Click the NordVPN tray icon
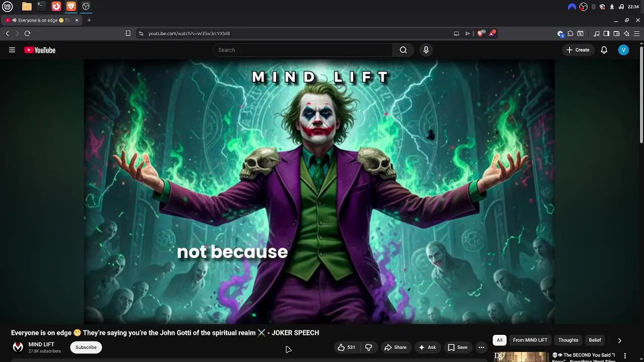 tap(572, 7)
